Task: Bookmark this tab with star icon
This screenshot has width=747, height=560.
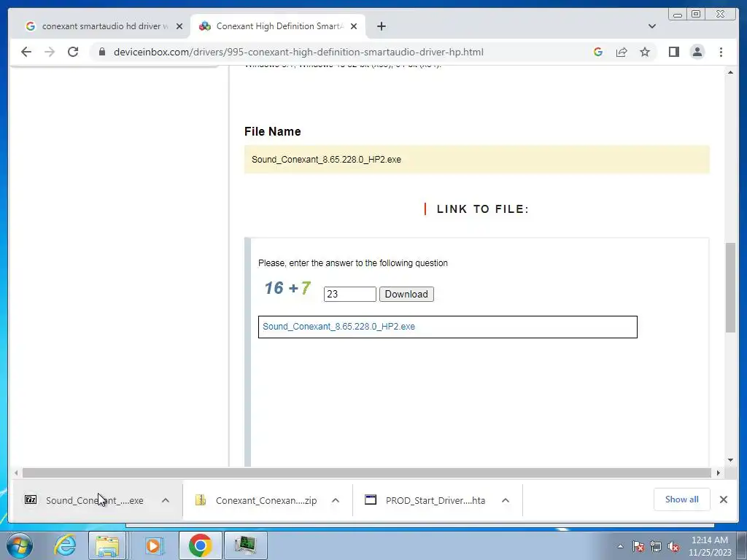Action: coord(645,52)
